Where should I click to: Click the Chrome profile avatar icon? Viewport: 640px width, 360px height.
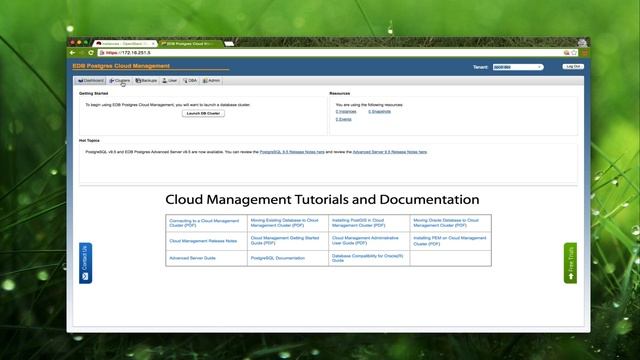[582, 42]
